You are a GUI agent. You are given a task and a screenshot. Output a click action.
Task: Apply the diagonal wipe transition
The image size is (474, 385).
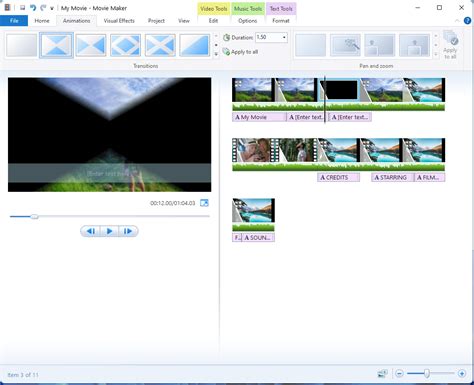click(x=195, y=45)
